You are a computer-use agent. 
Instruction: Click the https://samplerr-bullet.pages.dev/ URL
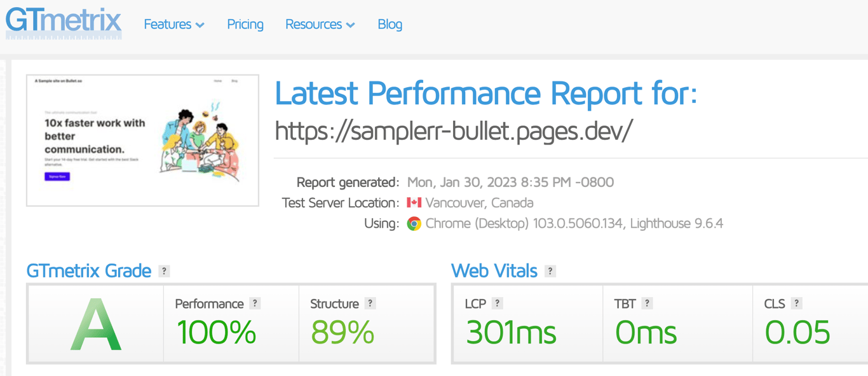coord(454,130)
